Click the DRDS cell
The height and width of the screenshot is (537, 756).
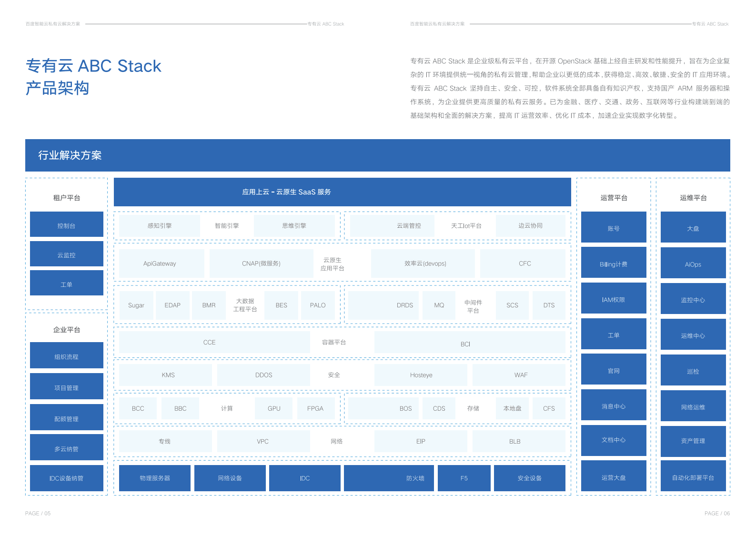click(x=383, y=305)
